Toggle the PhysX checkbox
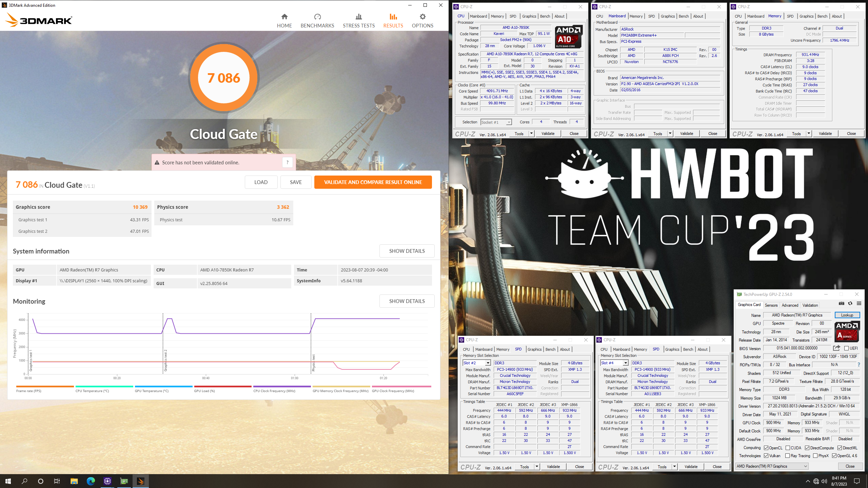 click(x=815, y=456)
